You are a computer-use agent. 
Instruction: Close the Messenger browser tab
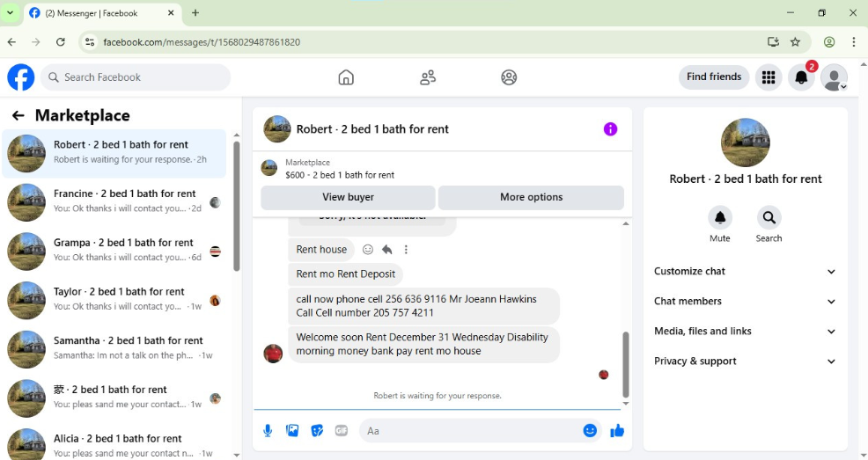click(x=171, y=12)
